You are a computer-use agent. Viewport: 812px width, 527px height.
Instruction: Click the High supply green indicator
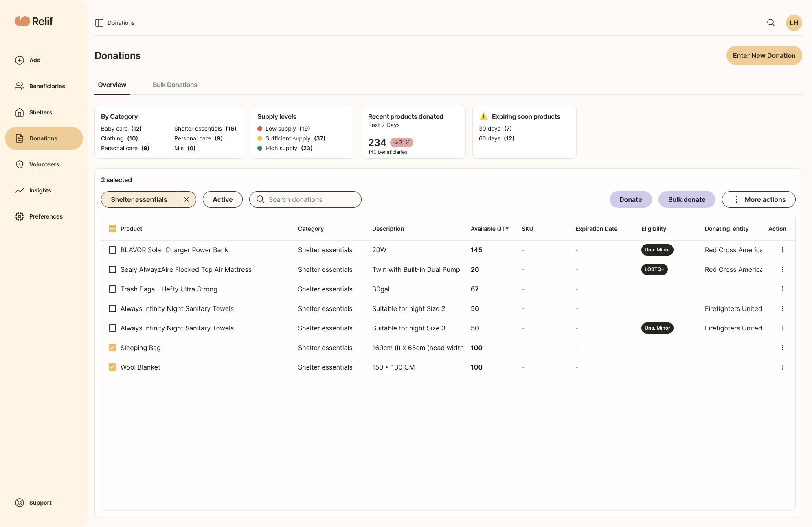click(x=260, y=148)
